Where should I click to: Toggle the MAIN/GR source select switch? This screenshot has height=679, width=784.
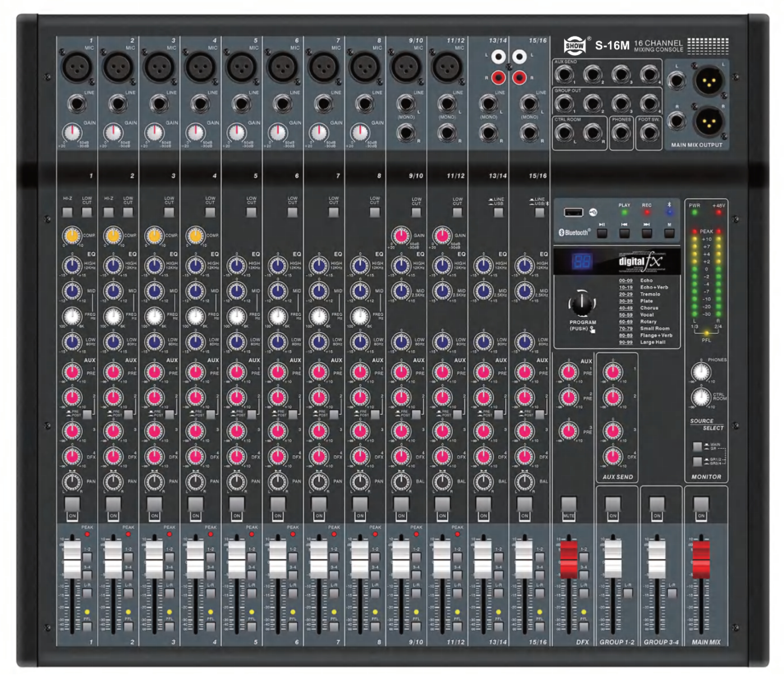[x=697, y=447]
